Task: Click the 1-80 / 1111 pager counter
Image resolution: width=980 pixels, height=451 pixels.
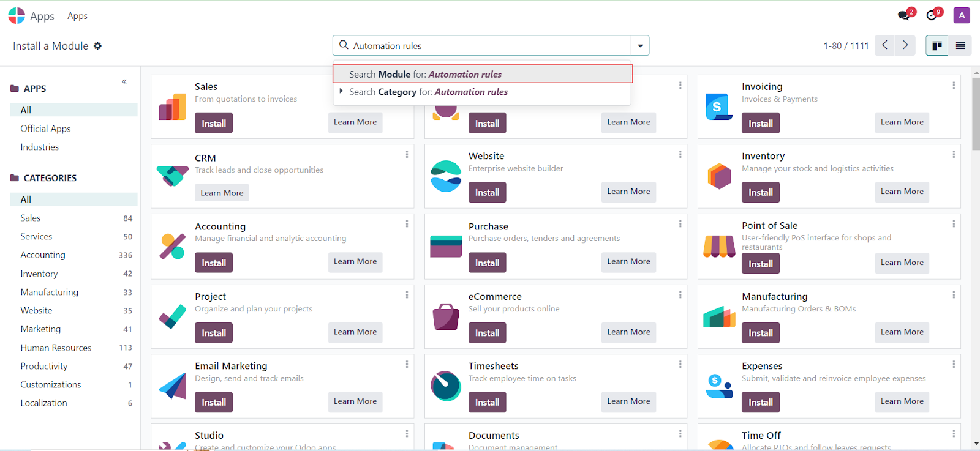Action: [x=846, y=46]
